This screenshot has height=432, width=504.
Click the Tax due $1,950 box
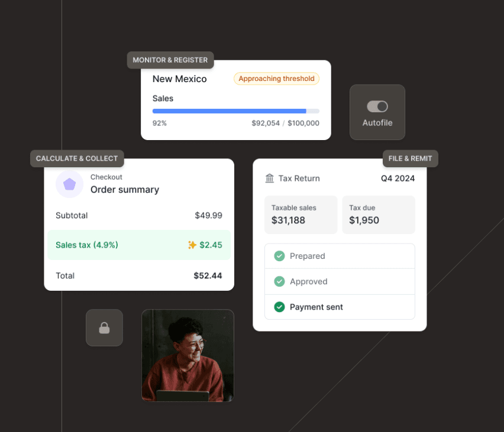click(x=379, y=215)
